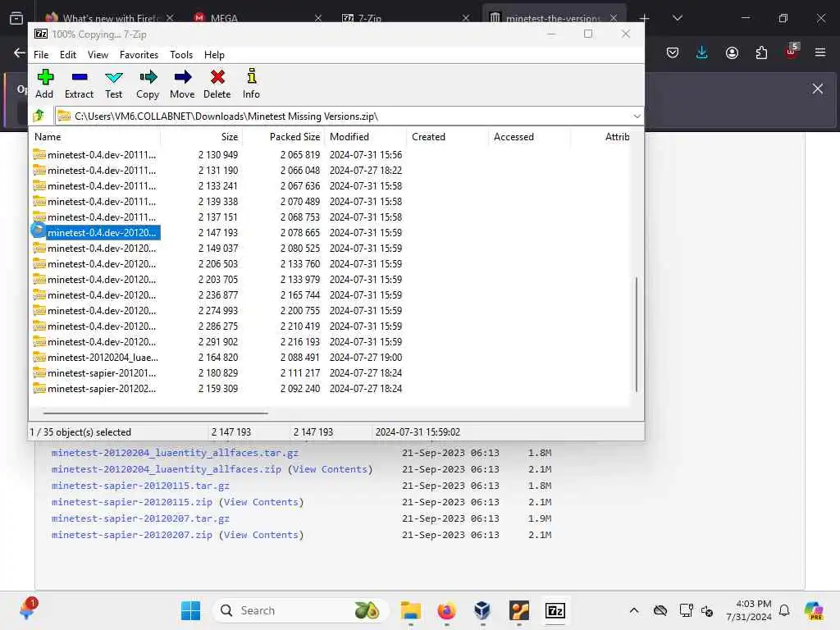
Task: Click the Firefox downloads arrow icon
Action: coord(702,52)
